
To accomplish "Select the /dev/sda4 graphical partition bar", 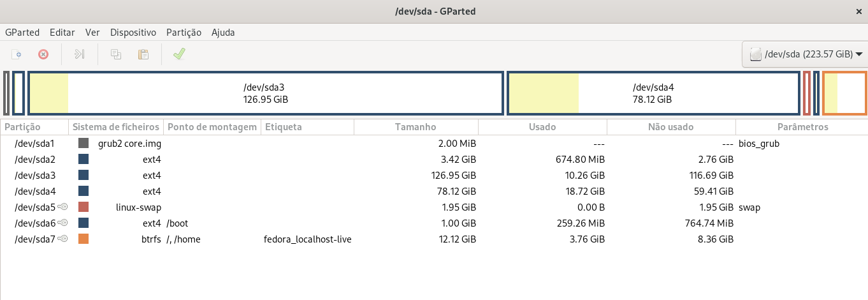I will (x=653, y=93).
